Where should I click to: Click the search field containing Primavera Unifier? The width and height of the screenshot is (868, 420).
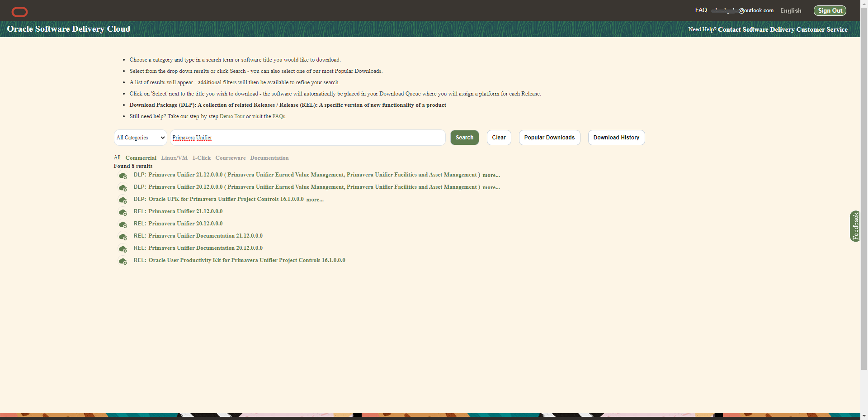point(307,138)
